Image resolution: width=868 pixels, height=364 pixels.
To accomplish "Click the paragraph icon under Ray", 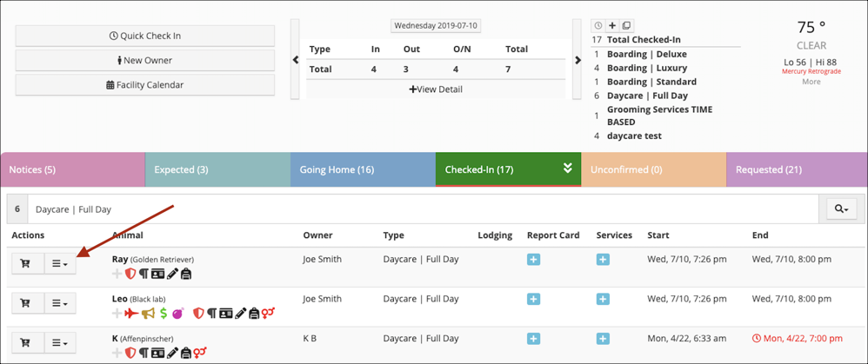I will pyautogui.click(x=144, y=274).
